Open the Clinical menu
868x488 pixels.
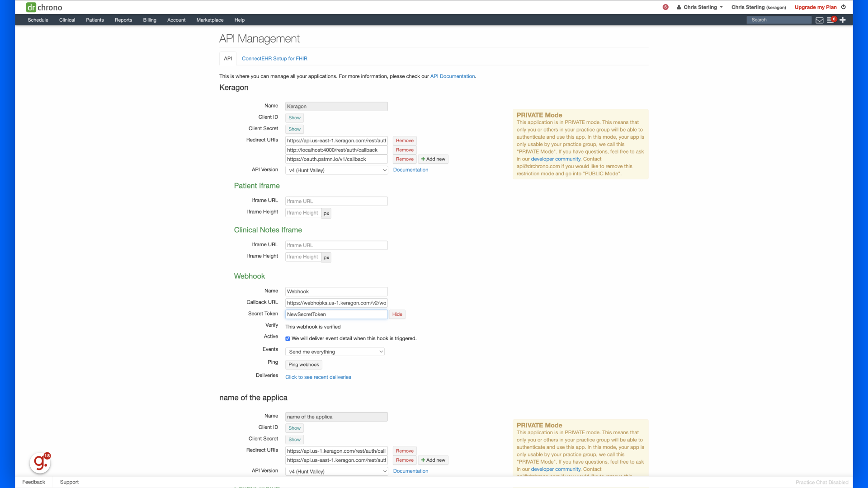(67, 20)
